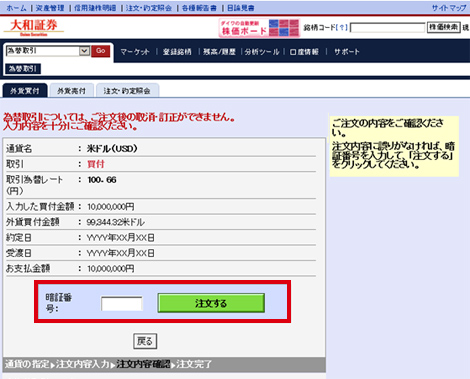Click the 通貨の指定 step in breadcrumb
This screenshot has width=470, height=379.
[27, 364]
